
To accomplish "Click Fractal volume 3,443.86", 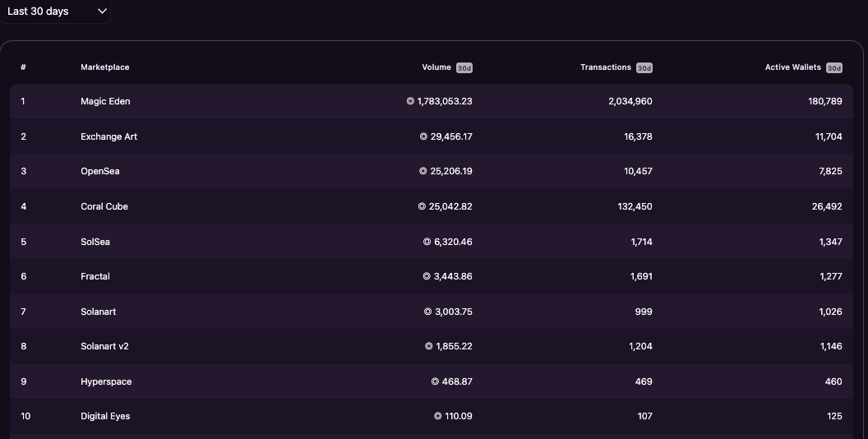I will 453,276.
